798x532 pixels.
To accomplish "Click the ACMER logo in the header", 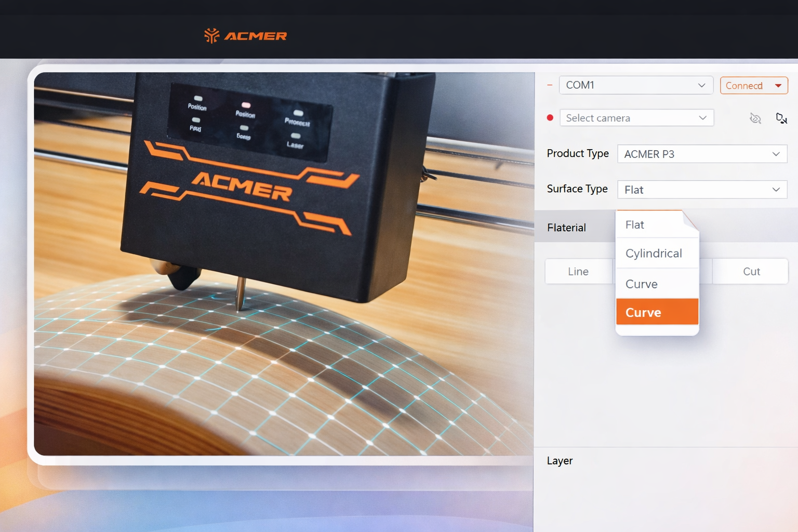I will point(245,36).
